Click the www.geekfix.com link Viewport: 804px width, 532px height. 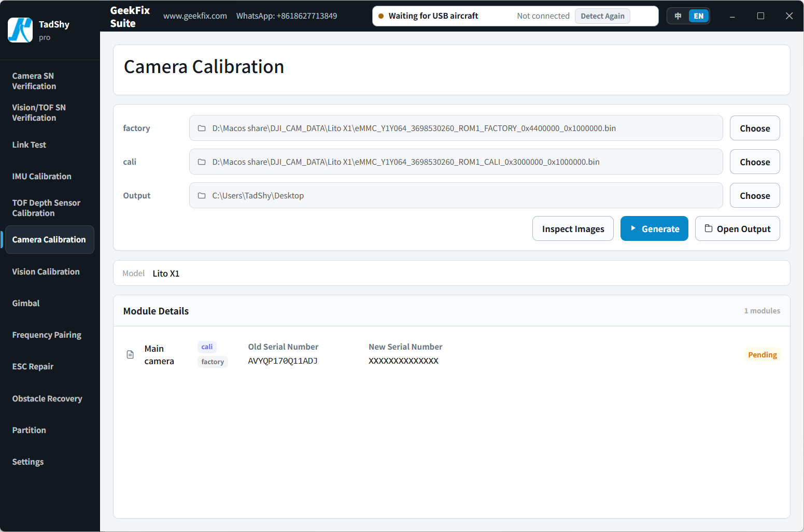pyautogui.click(x=195, y=16)
